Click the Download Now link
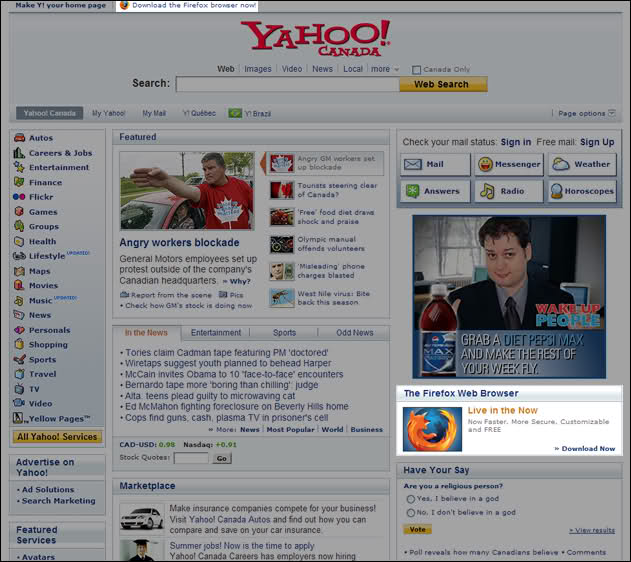The width and height of the screenshot is (631, 562). [588, 449]
